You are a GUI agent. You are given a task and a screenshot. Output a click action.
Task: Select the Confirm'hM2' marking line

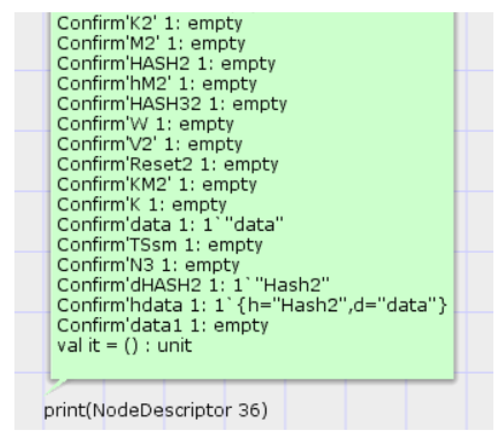click(x=157, y=84)
